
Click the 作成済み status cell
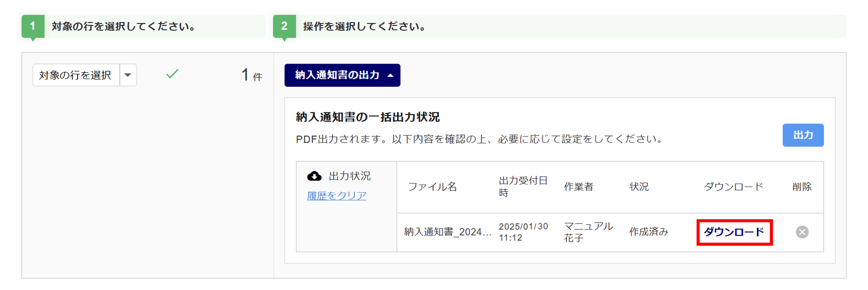coord(648,232)
